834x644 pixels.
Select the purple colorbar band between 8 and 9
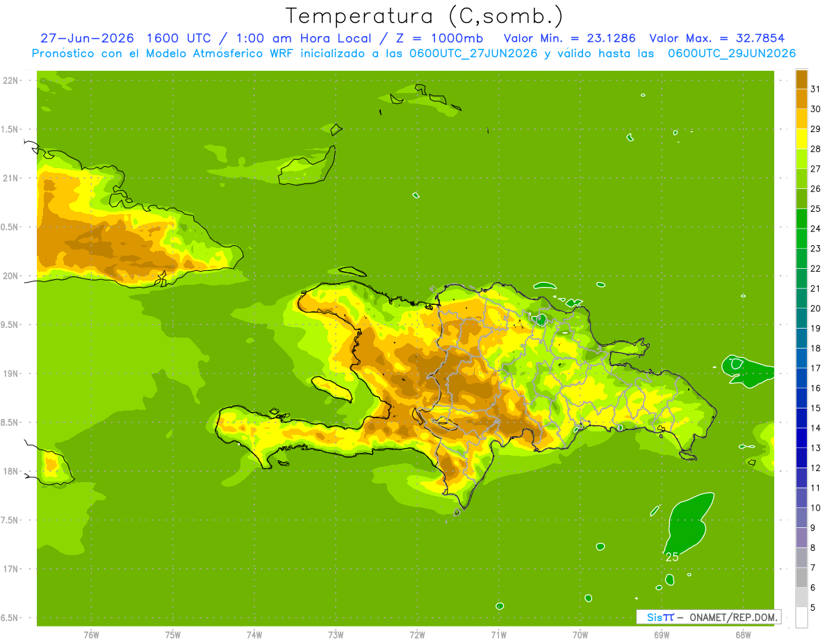[x=801, y=538]
